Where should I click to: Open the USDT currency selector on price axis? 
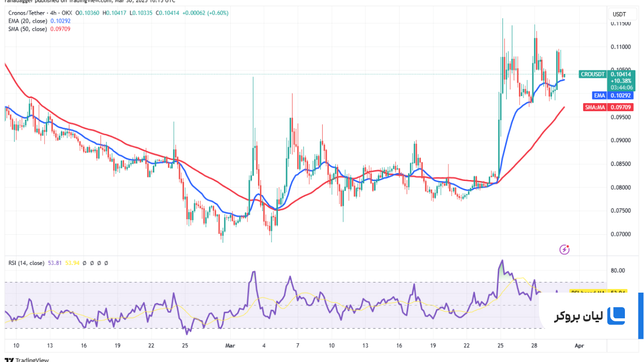(622, 15)
